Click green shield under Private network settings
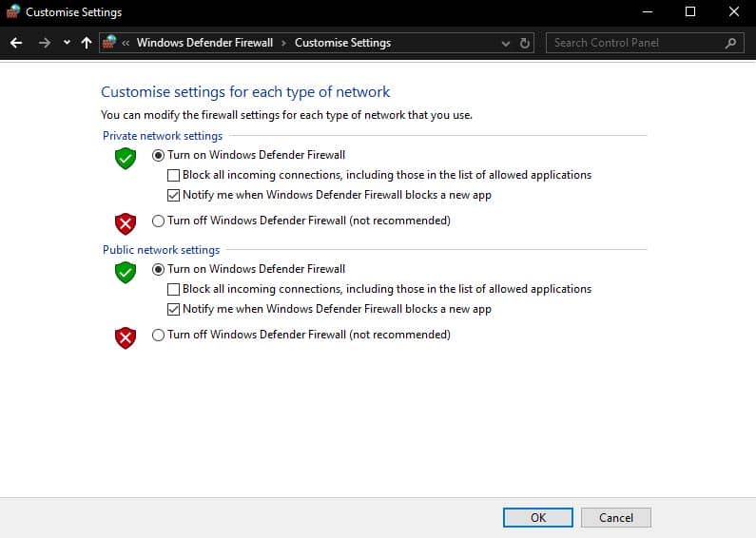The height and width of the screenshot is (538, 756). 126,158
